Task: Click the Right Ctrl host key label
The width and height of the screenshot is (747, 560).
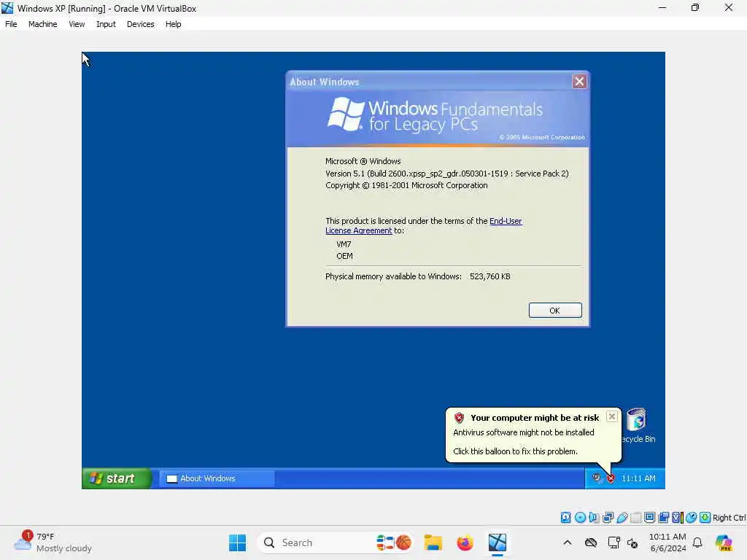Action: [729, 518]
